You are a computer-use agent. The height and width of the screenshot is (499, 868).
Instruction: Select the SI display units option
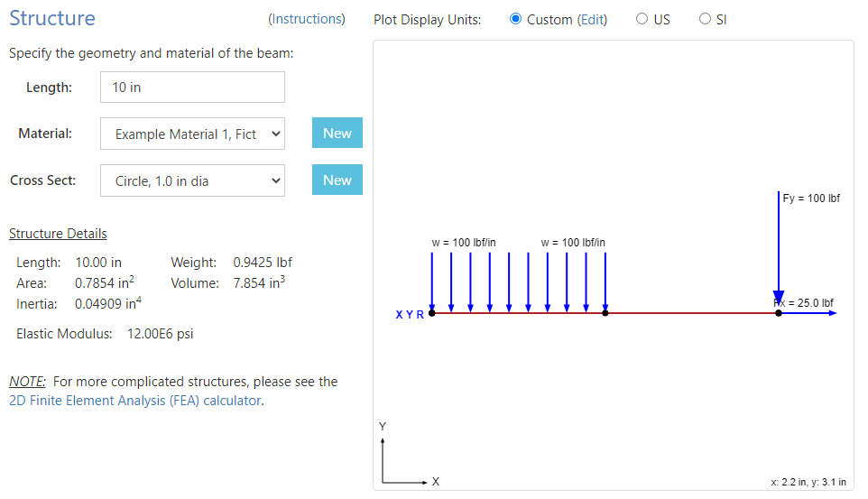[706, 19]
